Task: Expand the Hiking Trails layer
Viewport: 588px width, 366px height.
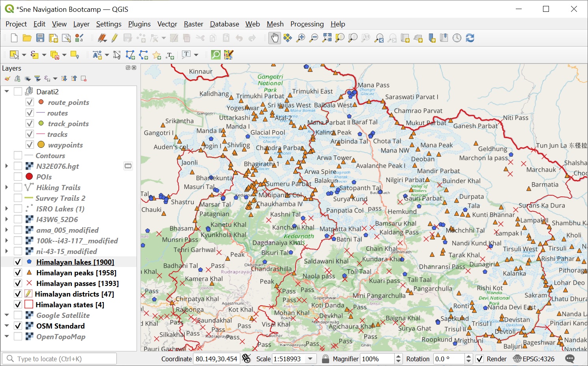Action: (x=7, y=187)
